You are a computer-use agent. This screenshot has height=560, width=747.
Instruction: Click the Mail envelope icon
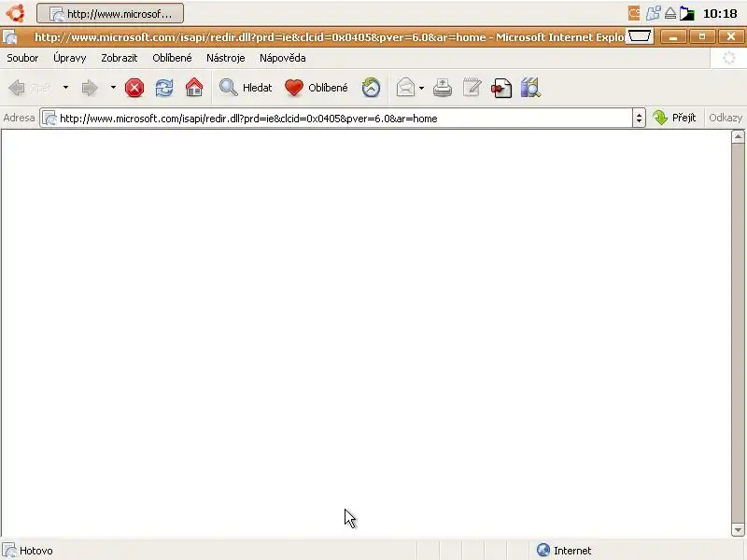(x=405, y=88)
